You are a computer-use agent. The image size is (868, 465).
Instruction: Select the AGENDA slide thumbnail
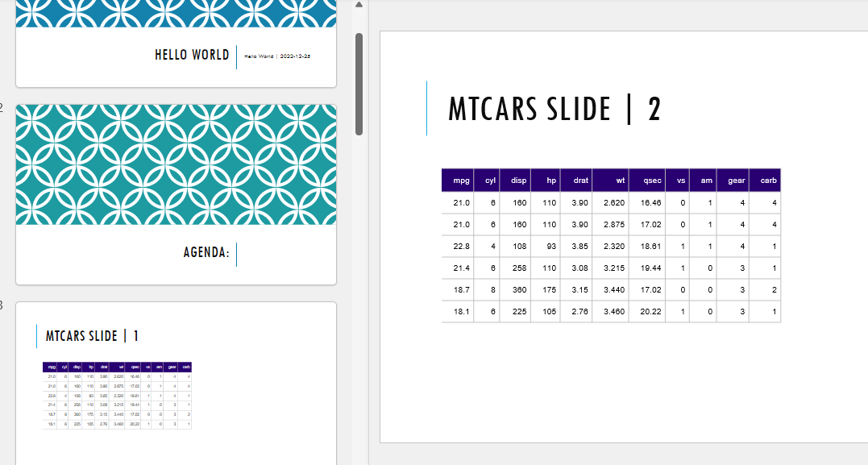click(176, 194)
